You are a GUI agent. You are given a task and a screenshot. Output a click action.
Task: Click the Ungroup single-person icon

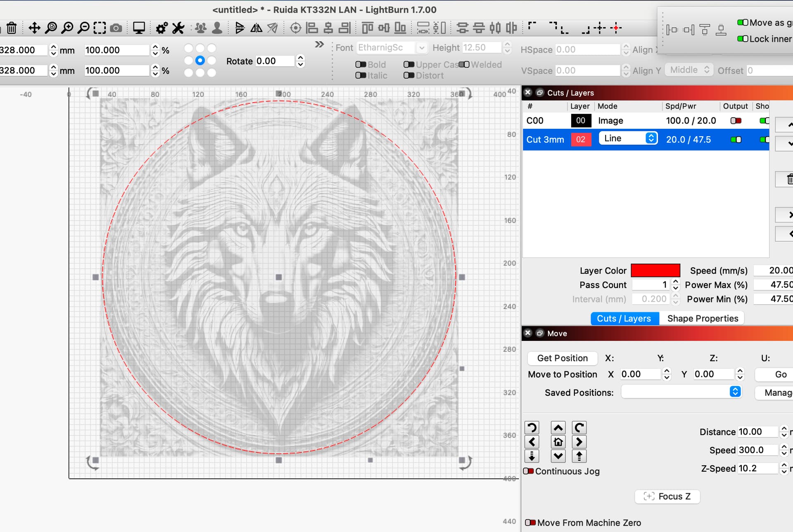217,28
